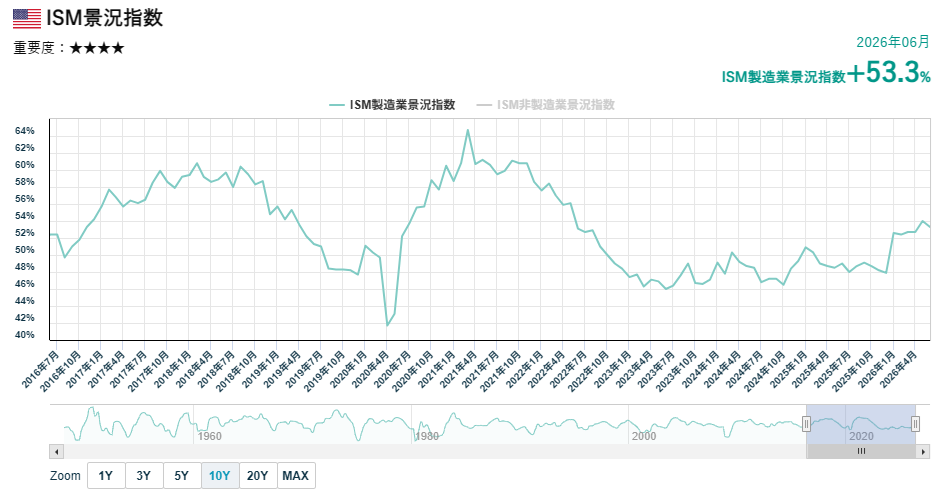
Task: Select the 10Y zoom range
Action: point(220,476)
